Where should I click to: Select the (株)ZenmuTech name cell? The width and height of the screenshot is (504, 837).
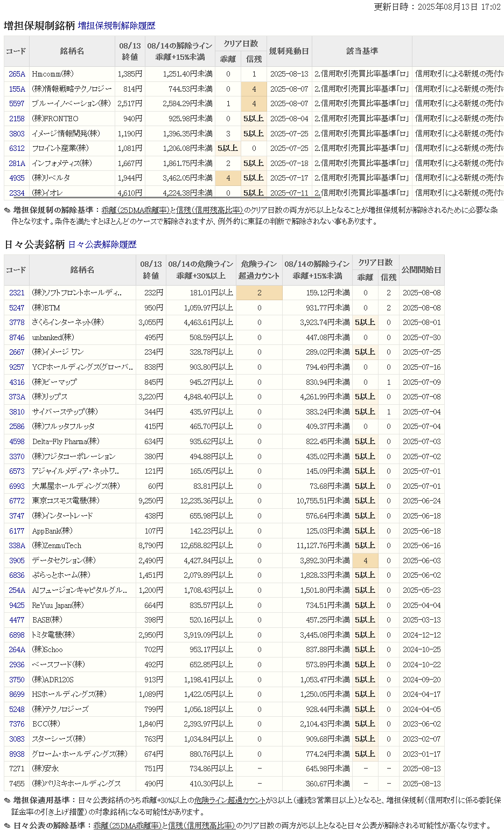point(82,545)
